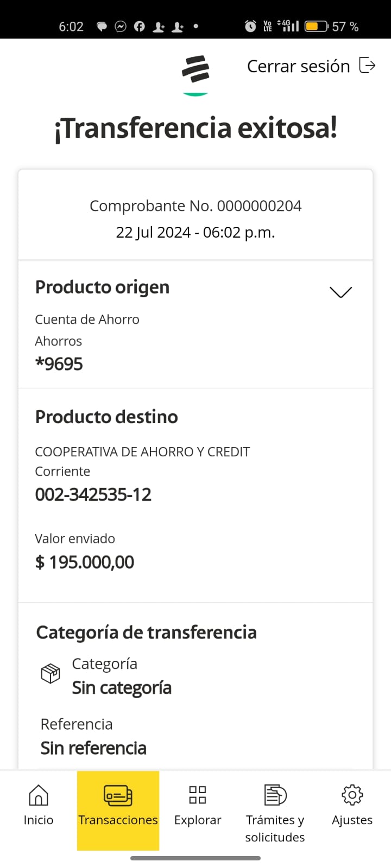The image size is (391, 868).
Task: Open the Explorar grid icon
Action: [x=197, y=795]
